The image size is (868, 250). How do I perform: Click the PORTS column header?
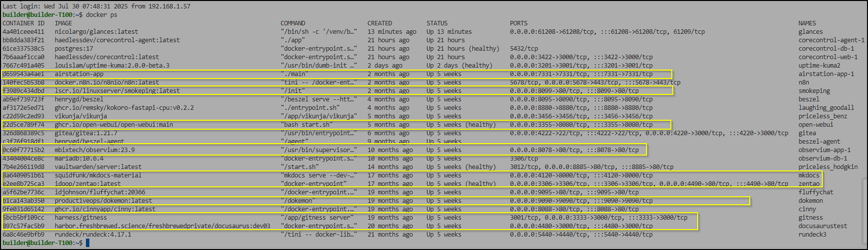pos(519,23)
